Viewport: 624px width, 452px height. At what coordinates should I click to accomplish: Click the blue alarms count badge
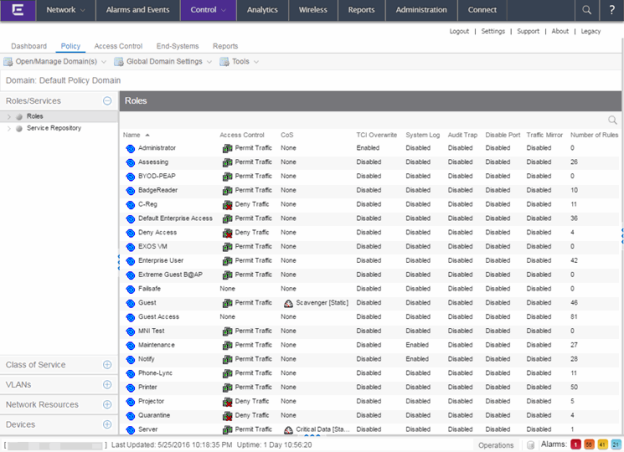616,444
